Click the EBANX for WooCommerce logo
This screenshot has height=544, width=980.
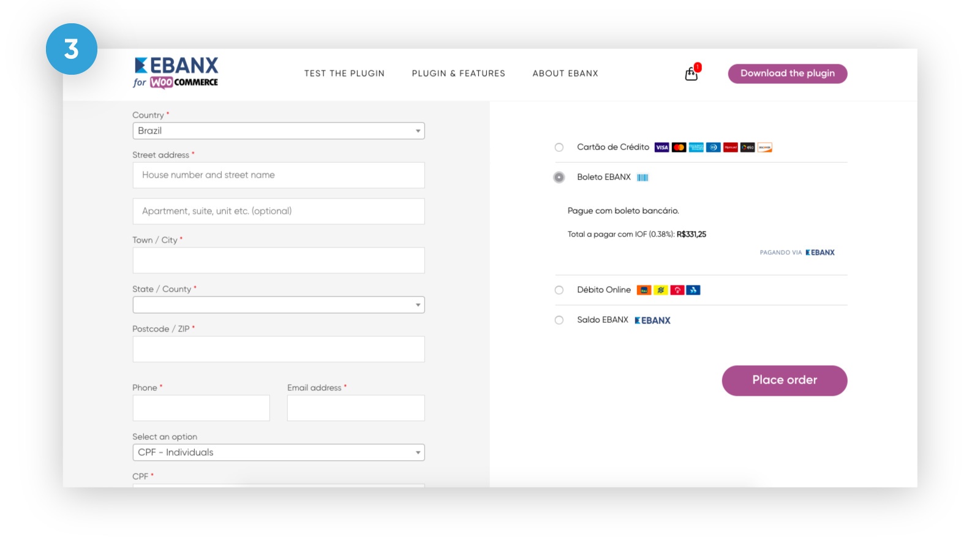pyautogui.click(x=176, y=73)
